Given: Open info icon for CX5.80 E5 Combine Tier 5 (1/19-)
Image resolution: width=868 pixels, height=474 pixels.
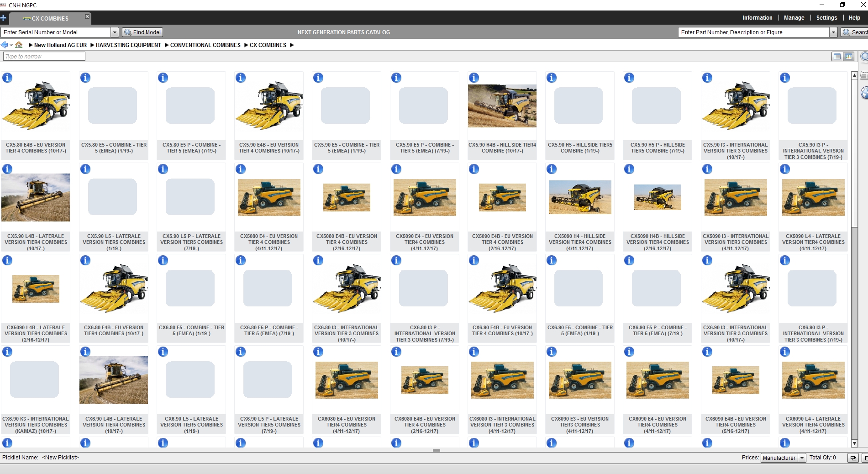Looking at the screenshot, I should pyautogui.click(x=85, y=78).
